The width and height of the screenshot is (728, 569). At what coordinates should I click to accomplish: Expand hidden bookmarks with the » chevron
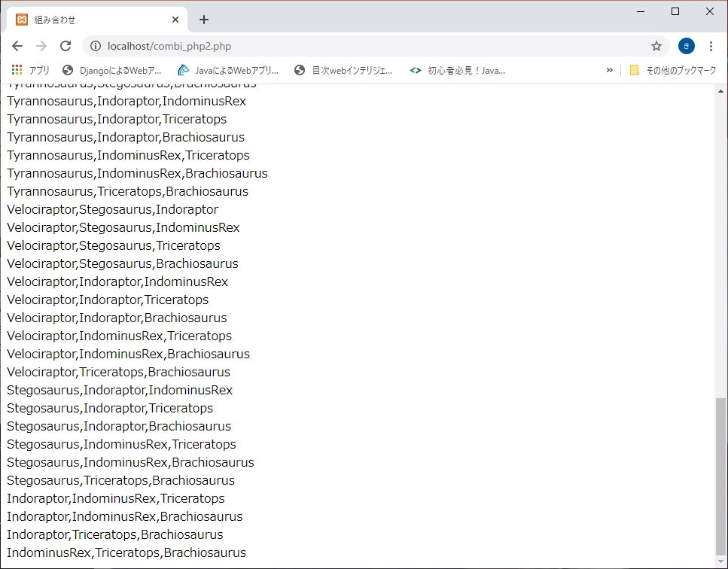pyautogui.click(x=610, y=70)
